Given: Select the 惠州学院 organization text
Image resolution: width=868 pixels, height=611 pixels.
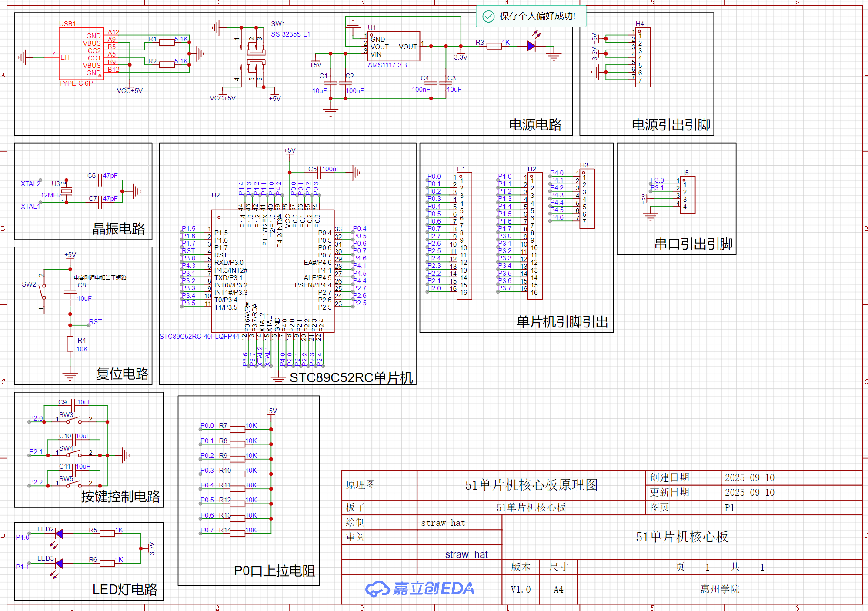Looking at the screenshot, I should tap(720, 589).
